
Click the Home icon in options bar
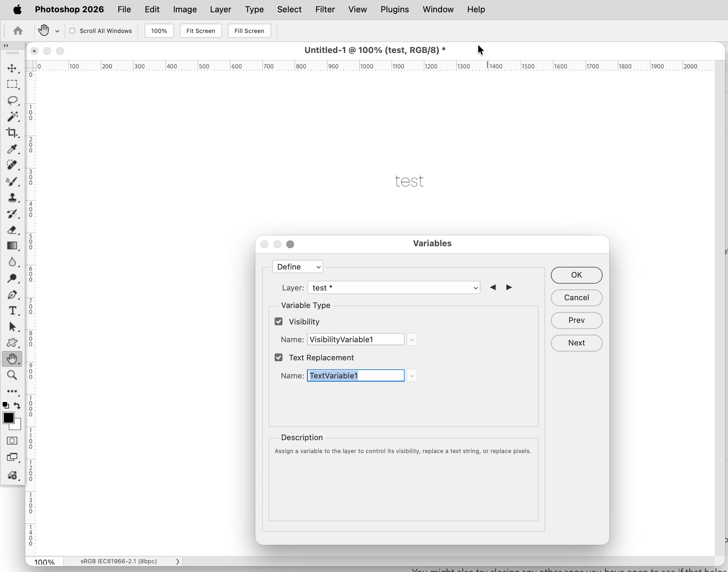(x=18, y=31)
